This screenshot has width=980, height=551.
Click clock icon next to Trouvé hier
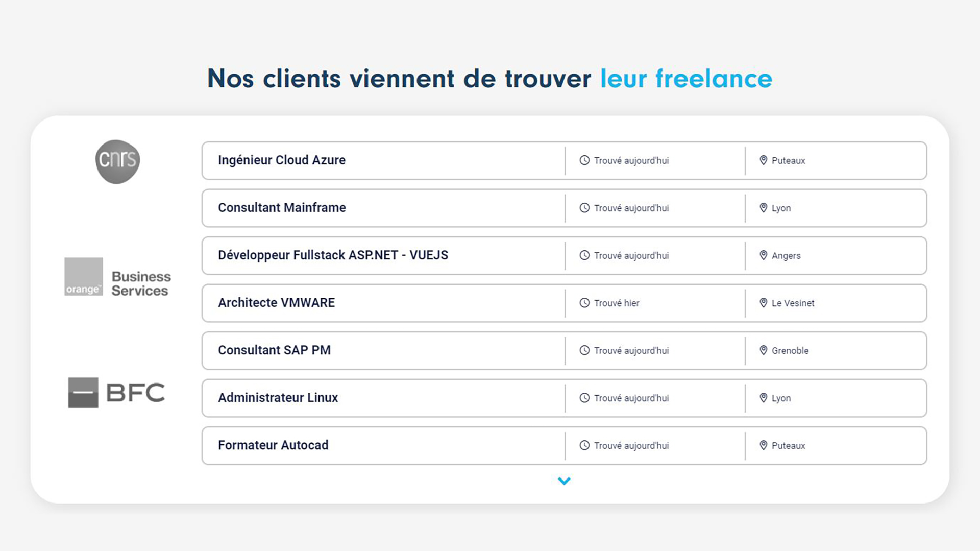pos(584,303)
